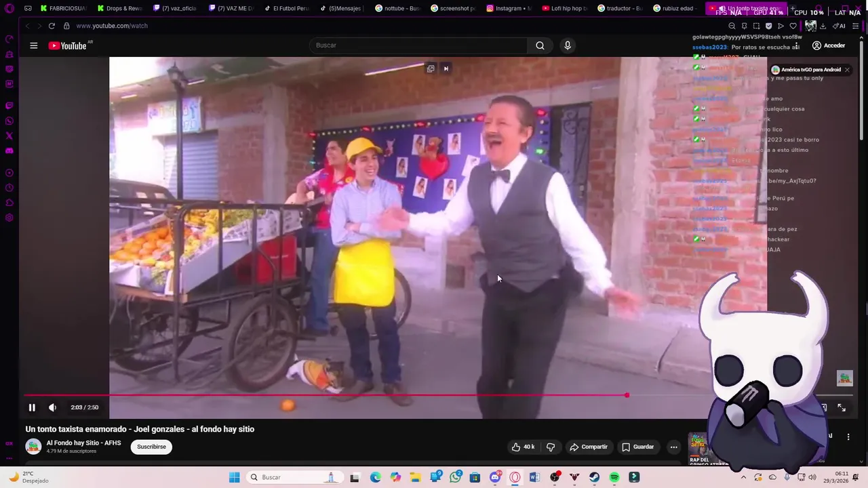Subscribe using the Suscribirse button
The image size is (868, 488).
(151, 447)
